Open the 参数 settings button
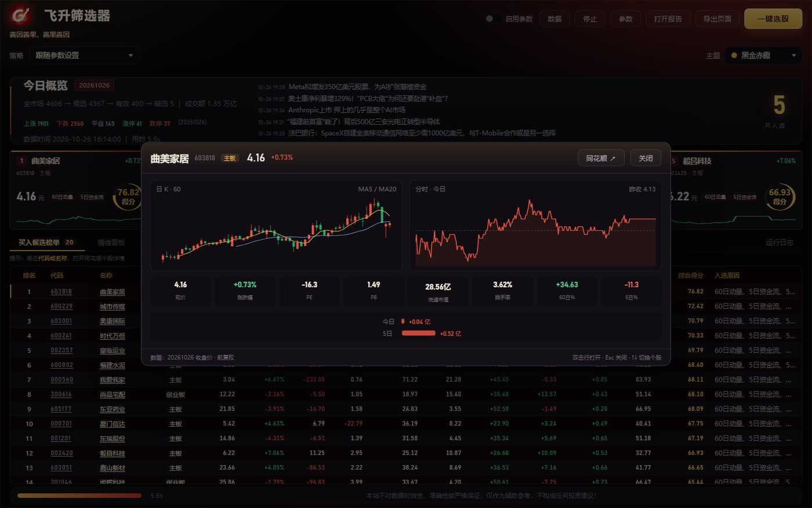The image size is (812, 508). [x=625, y=19]
